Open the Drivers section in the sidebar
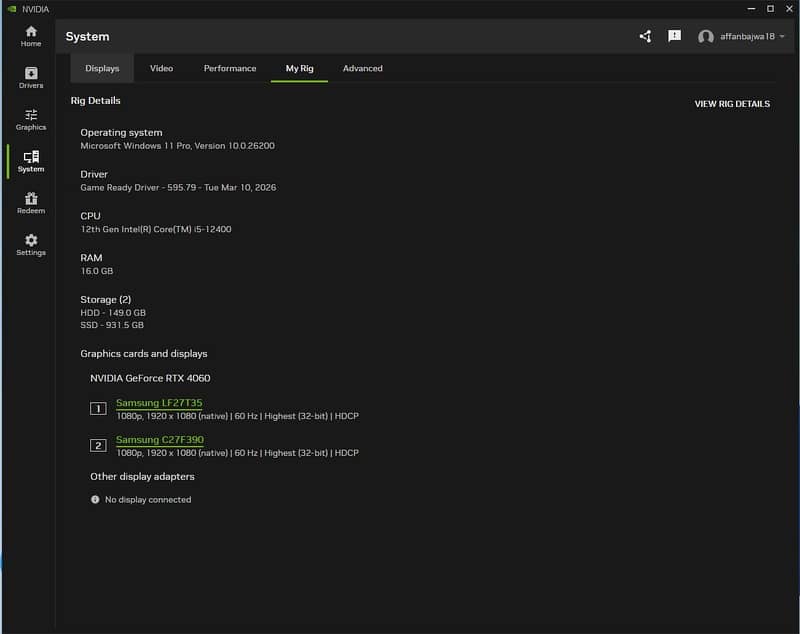Screen dimensions: 800x634 tap(31, 78)
